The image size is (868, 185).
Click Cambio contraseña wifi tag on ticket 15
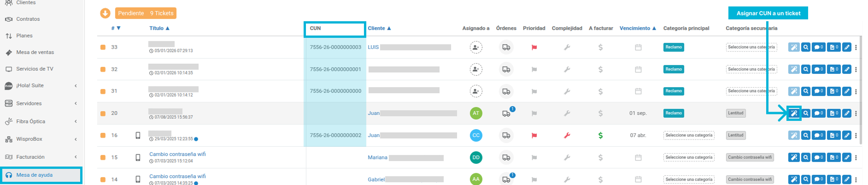(750, 157)
